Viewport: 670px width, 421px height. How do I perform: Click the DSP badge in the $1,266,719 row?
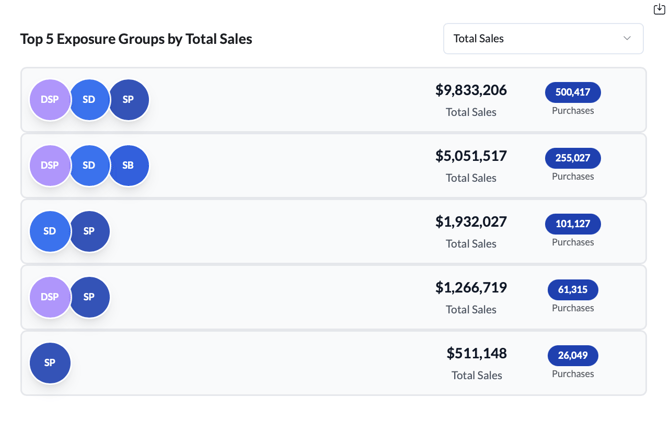coord(50,298)
